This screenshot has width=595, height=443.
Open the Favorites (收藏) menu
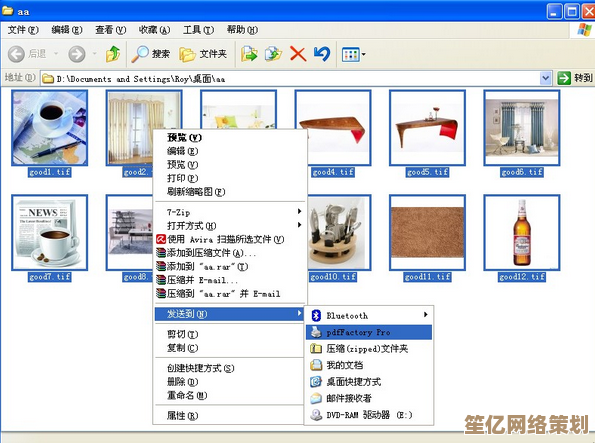[154, 30]
